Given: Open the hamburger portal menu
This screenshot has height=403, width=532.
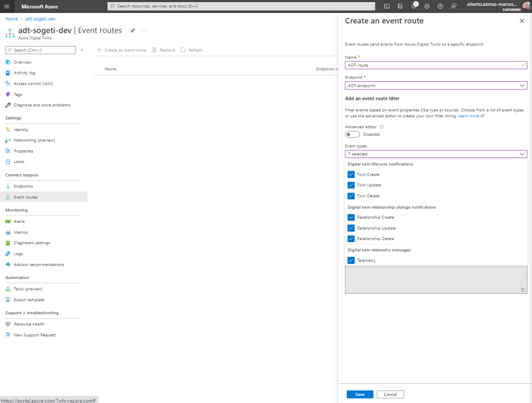Looking at the screenshot, I should (x=7, y=6).
